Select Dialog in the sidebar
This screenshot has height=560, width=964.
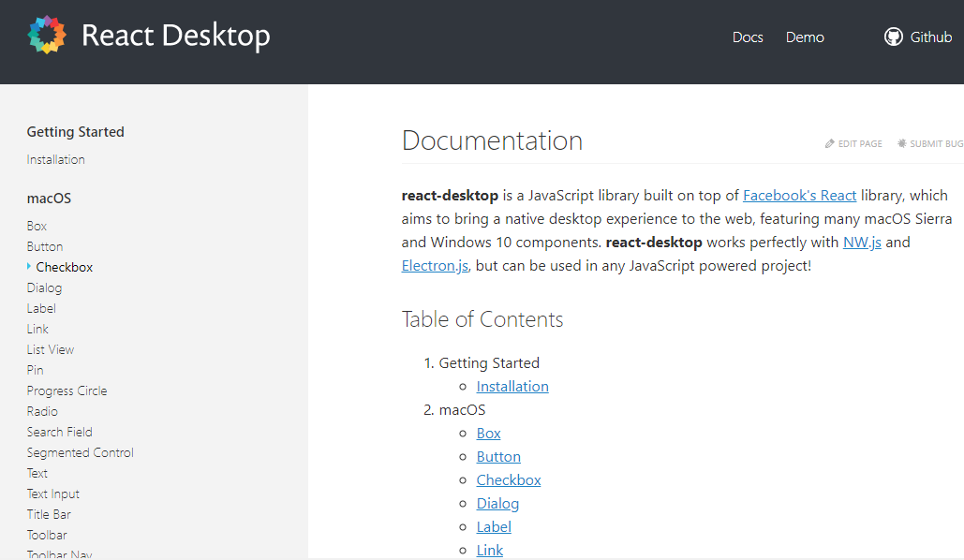[x=44, y=287]
